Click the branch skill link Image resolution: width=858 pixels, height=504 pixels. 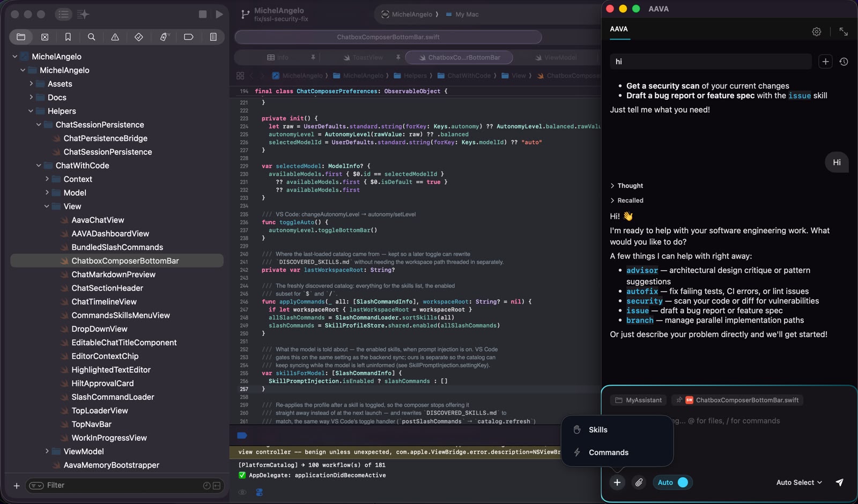tap(640, 320)
